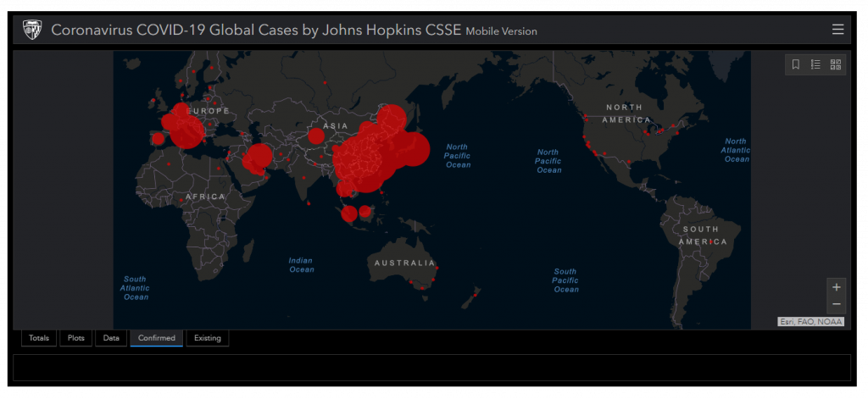Zoom out with the minus button
868x399 pixels.
click(837, 304)
